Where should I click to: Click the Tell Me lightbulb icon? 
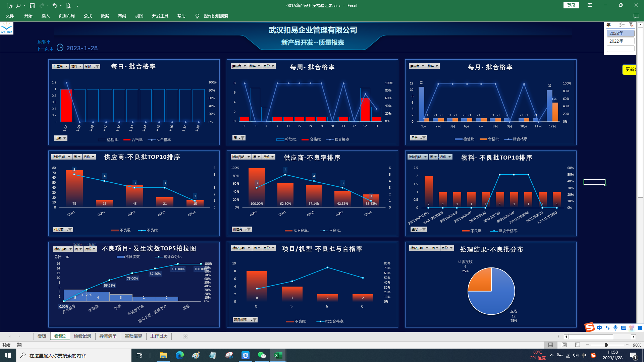197,16
